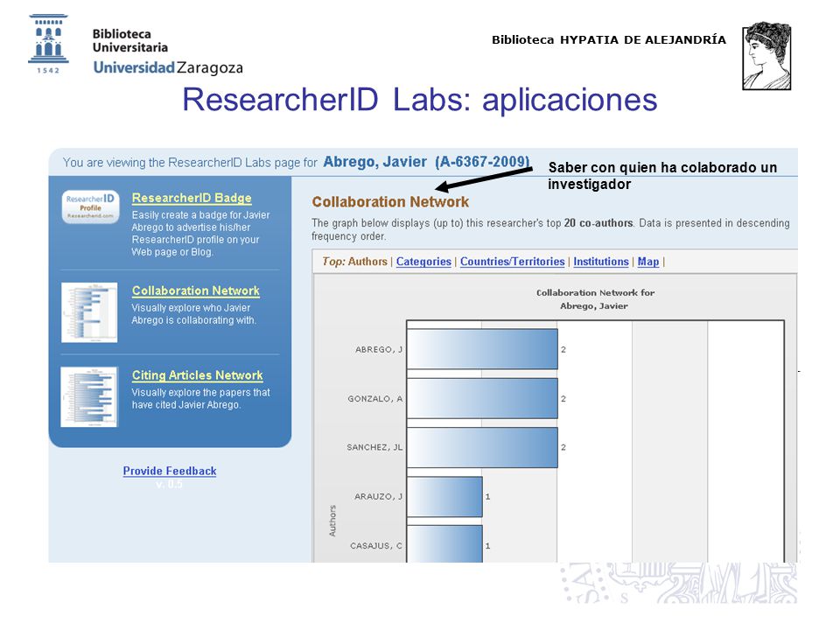Open the Citing Articles Network link
Image resolution: width=840 pixels, height=630 pixels.
[x=198, y=375]
